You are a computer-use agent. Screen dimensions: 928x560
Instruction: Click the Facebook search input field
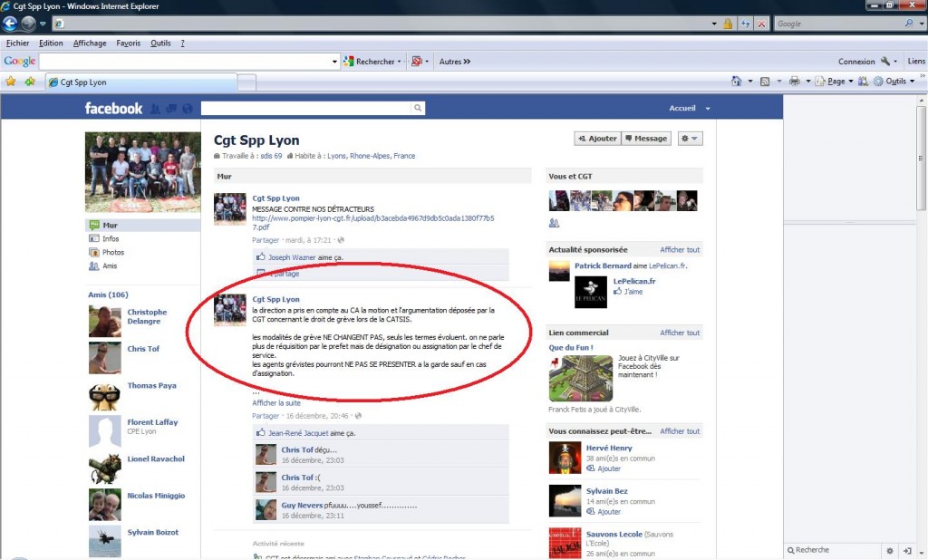[x=306, y=108]
